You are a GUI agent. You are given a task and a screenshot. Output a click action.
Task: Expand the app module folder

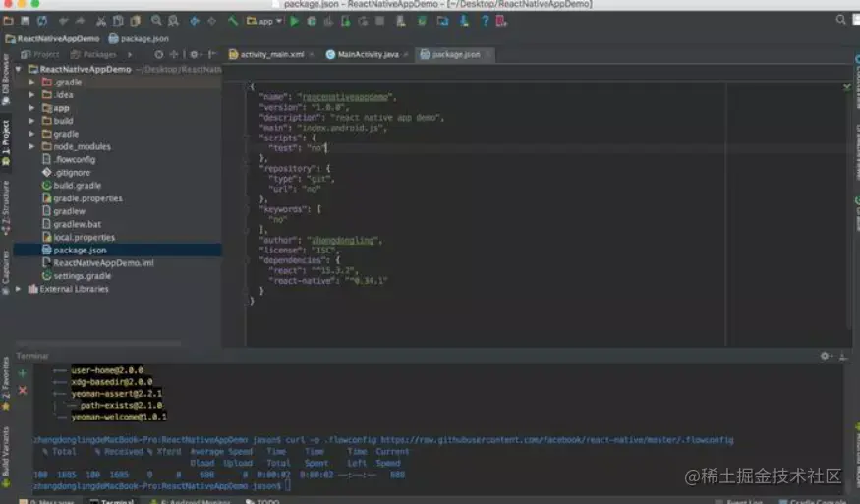[31, 108]
